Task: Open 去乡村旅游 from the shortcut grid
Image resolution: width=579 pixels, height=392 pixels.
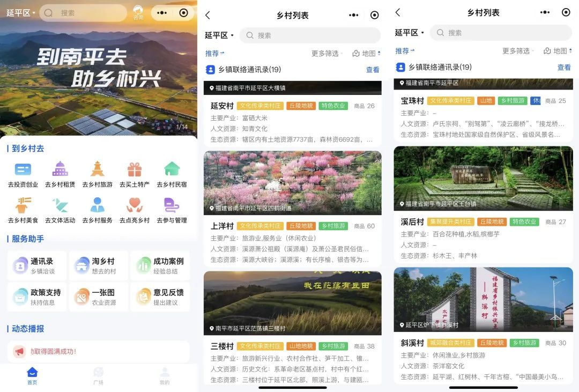Action: click(97, 170)
